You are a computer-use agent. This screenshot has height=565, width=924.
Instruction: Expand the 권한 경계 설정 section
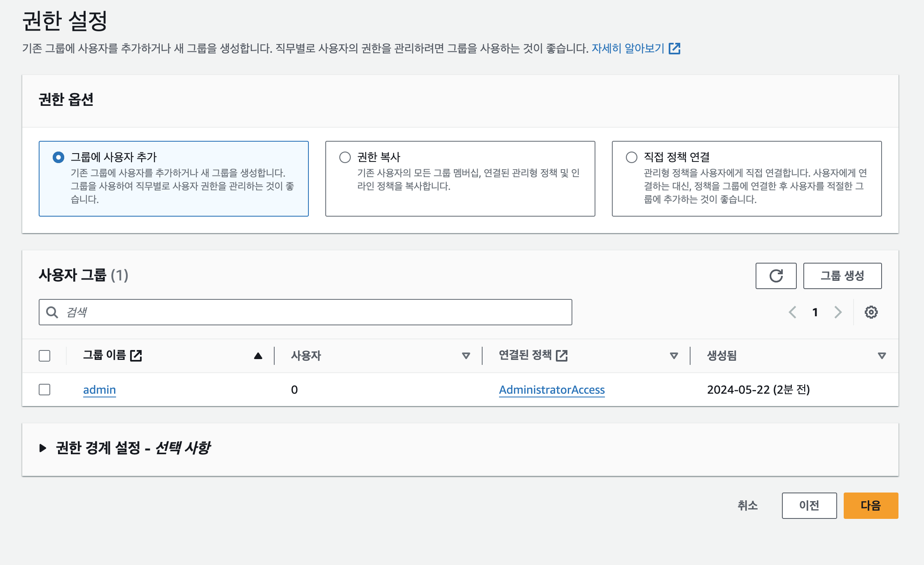click(43, 448)
